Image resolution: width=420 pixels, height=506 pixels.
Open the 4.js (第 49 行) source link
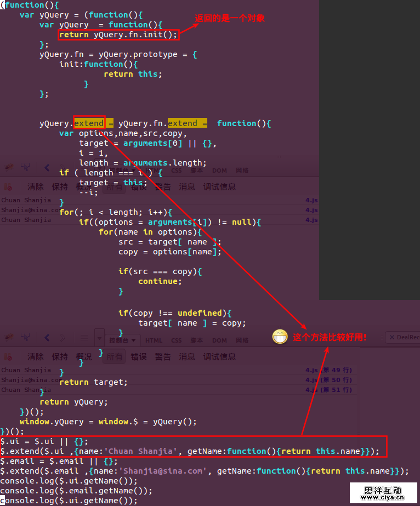[x=328, y=370]
